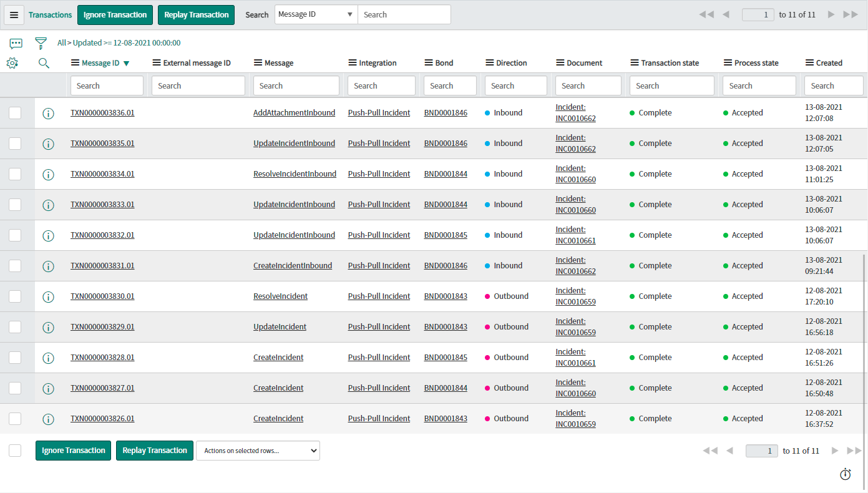
Task: Tick the checkbox for TXN0000003831.01
Action: click(15, 266)
